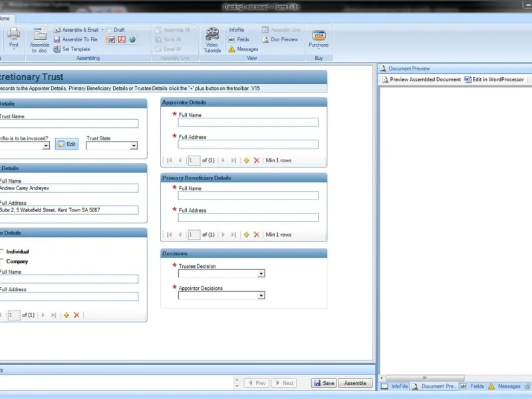Click the Primary Beneficiary Full Address field
This screenshot has height=399, width=532.
pyautogui.click(x=248, y=217)
